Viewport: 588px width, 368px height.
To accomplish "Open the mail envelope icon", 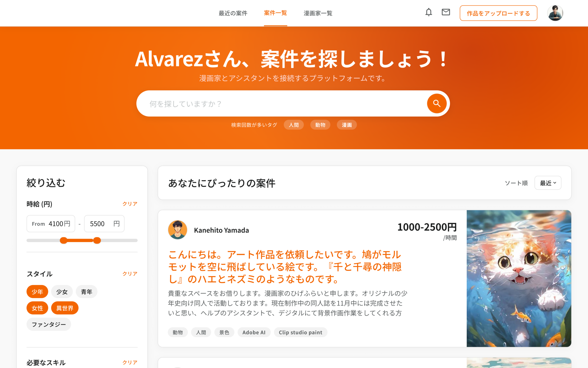I will click(x=446, y=12).
